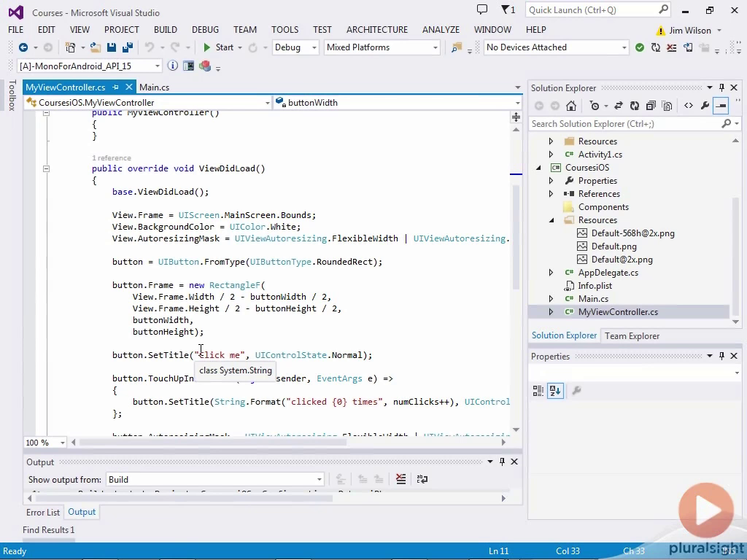
Task: Toggle auto-hide pin on Properties panel
Action: [721, 356]
